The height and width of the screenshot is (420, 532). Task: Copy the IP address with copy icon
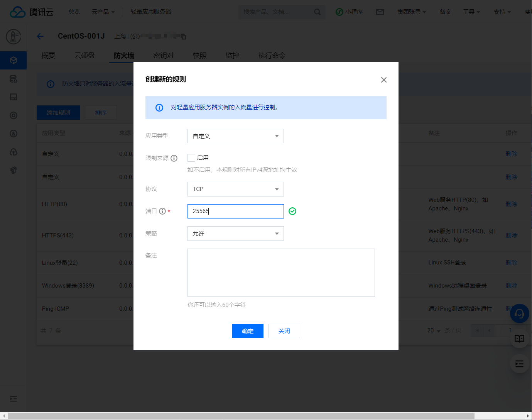click(x=184, y=37)
